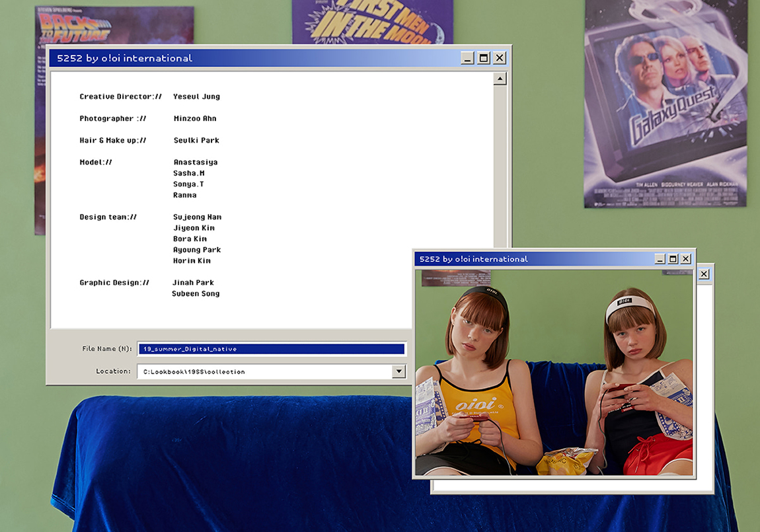Click the 'Graphic Design://' label
This screenshot has width=760, height=532.
click(114, 282)
